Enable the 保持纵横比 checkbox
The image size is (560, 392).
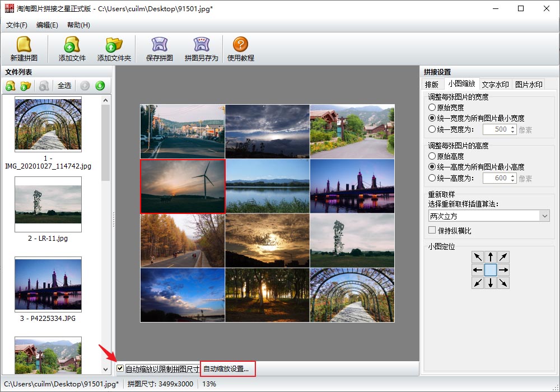click(432, 230)
